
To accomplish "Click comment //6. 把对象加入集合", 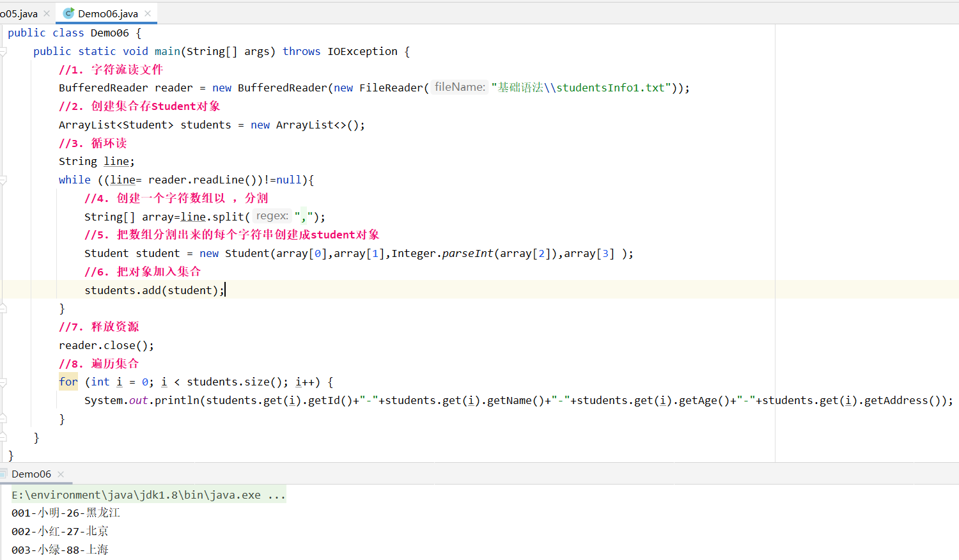I will (143, 272).
